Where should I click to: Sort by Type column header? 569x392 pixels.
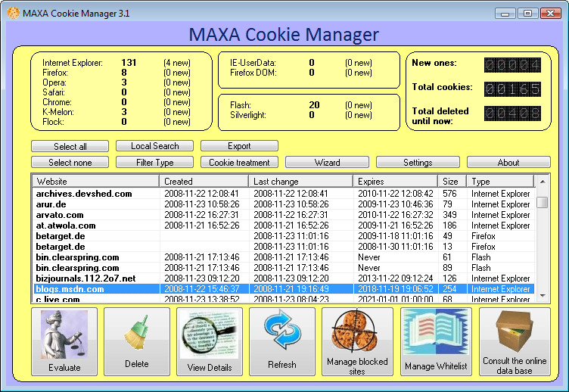[501, 181]
